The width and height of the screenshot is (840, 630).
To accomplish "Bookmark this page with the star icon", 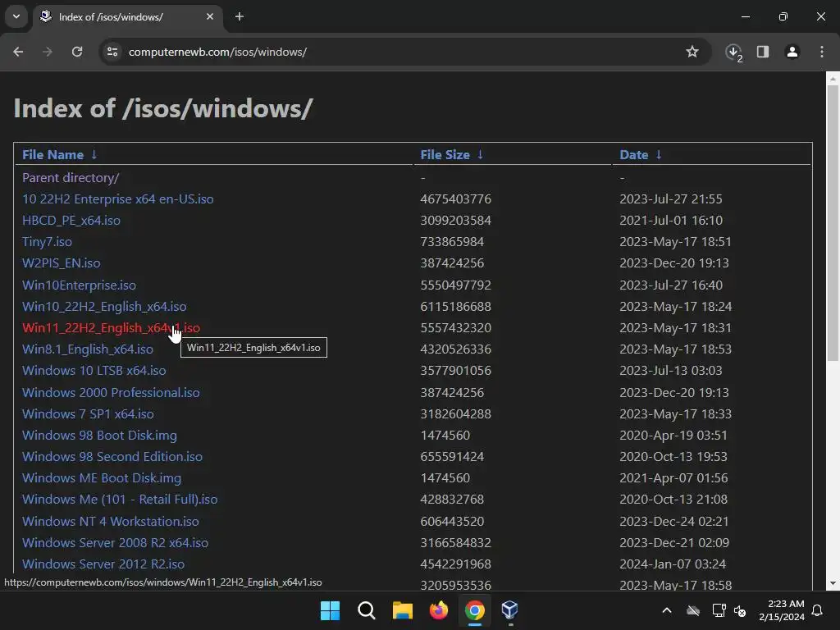I will 692,52.
